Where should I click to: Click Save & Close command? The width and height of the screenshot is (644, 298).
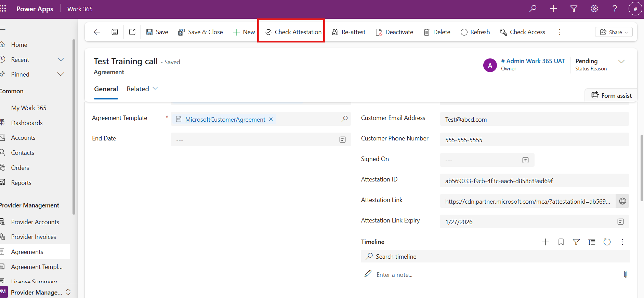tap(200, 32)
